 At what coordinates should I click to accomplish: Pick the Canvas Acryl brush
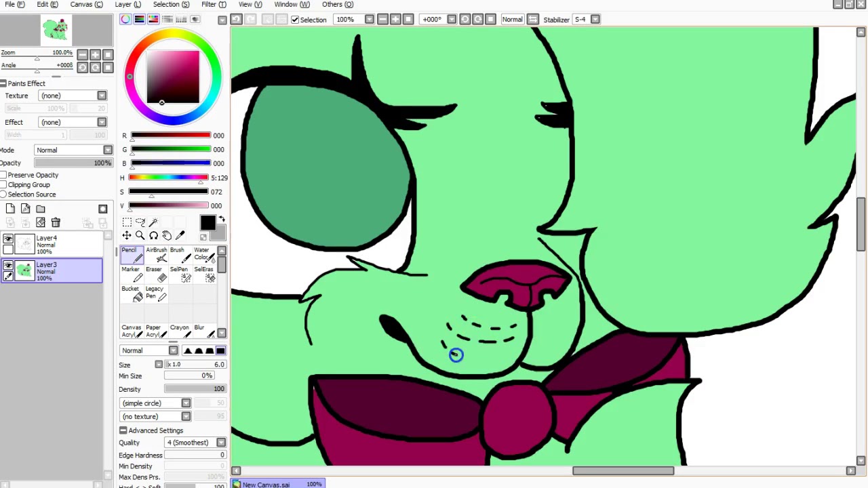pyautogui.click(x=132, y=331)
